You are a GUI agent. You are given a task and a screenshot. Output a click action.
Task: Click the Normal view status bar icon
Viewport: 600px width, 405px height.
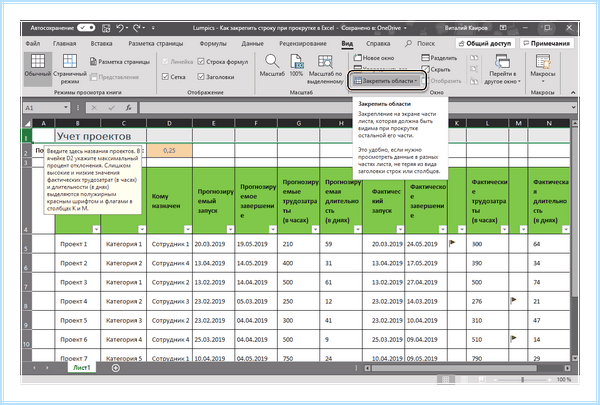[x=445, y=379]
